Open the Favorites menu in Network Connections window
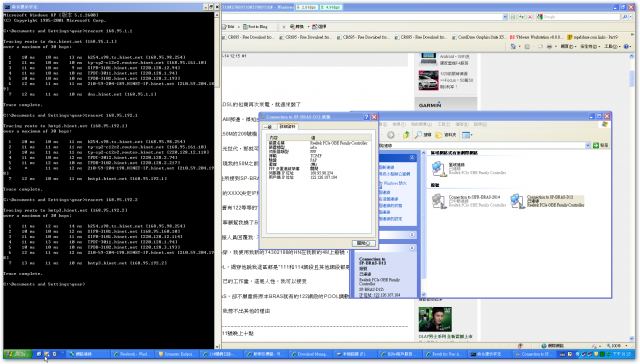Screen dimensions: 640x364 pyautogui.click(x=421, y=124)
